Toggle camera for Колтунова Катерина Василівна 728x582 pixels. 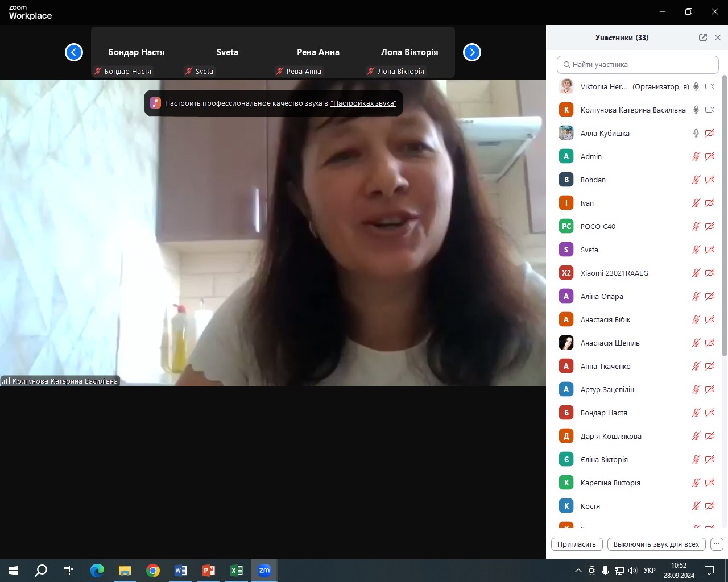[710, 110]
